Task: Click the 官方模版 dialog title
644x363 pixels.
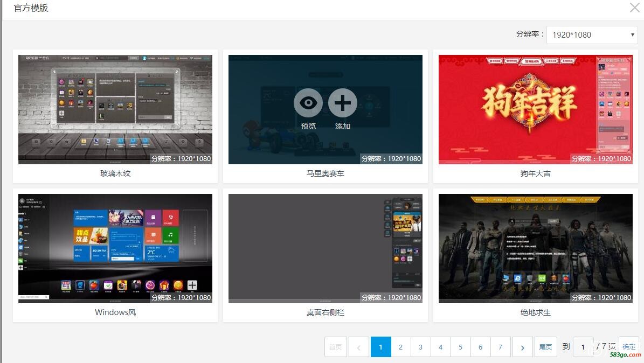Action: click(x=31, y=8)
